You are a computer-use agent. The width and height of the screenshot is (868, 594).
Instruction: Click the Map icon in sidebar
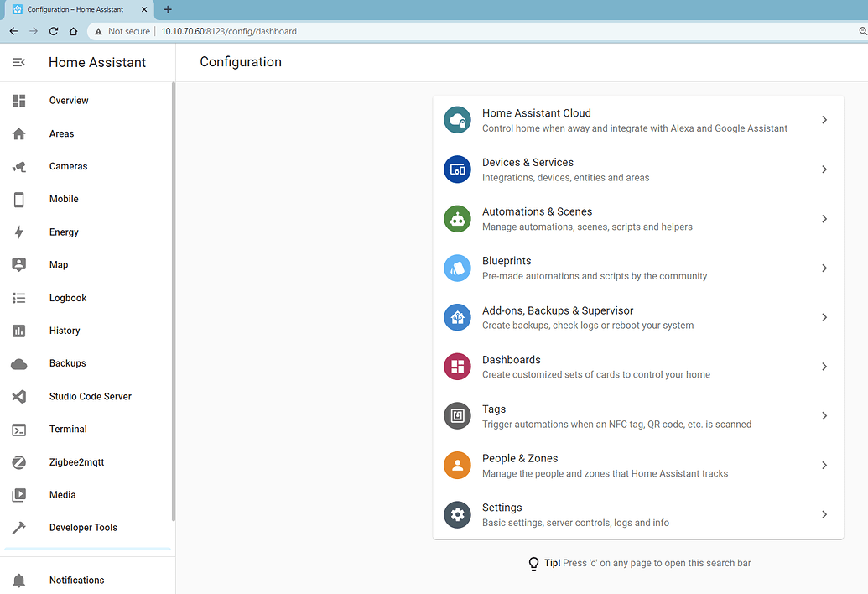pyautogui.click(x=18, y=264)
